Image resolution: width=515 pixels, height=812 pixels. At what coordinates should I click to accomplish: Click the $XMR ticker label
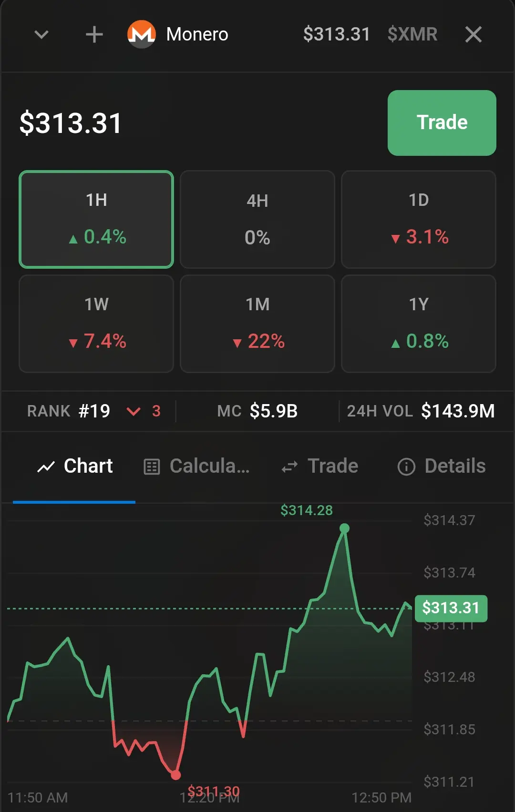(412, 34)
